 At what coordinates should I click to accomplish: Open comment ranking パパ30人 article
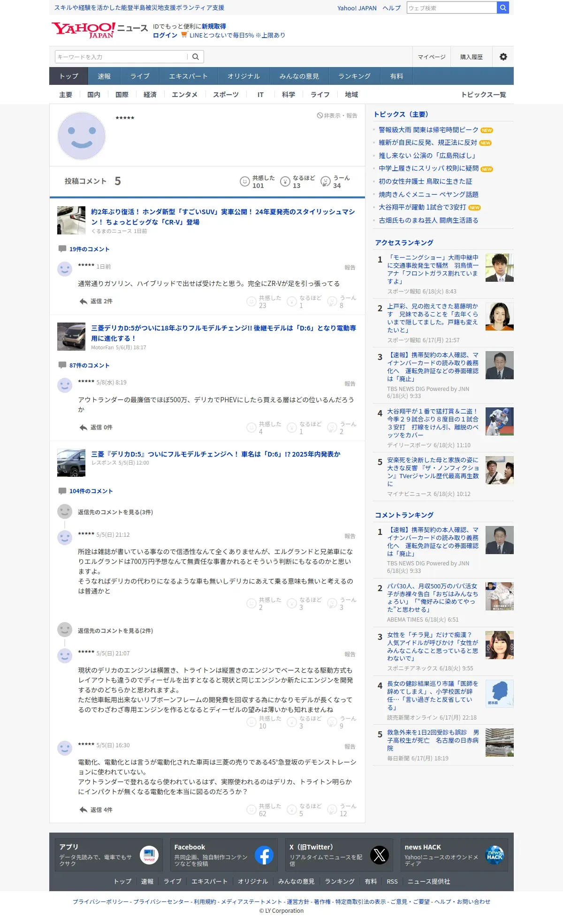coord(433,598)
